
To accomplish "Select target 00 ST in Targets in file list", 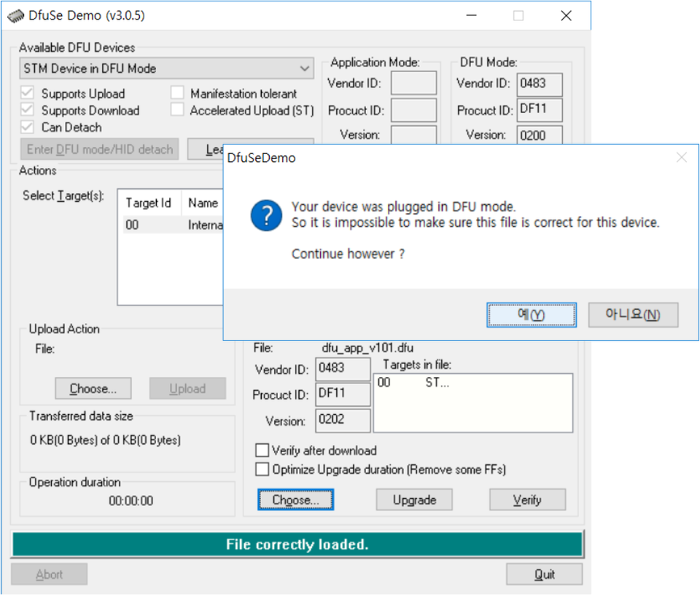I will click(408, 382).
